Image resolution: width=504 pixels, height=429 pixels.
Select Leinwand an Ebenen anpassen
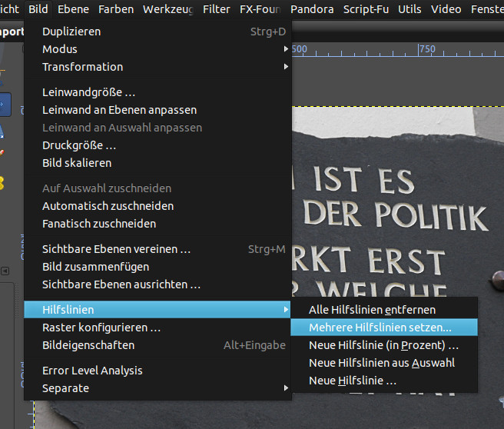pos(157,110)
